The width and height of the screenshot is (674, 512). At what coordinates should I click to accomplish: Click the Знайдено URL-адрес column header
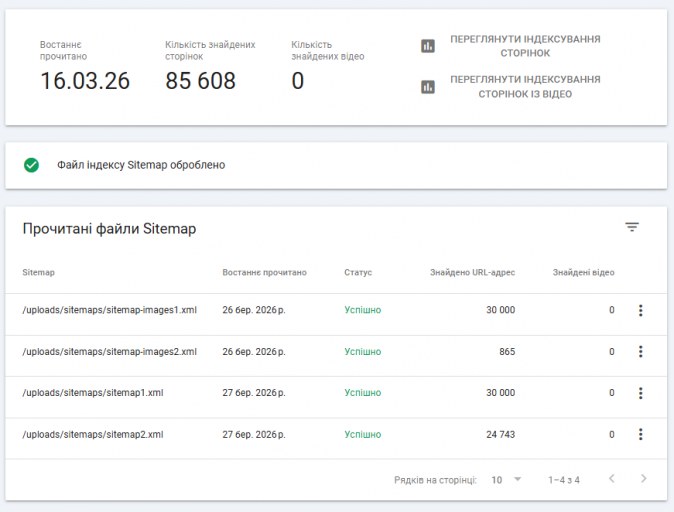(x=472, y=273)
